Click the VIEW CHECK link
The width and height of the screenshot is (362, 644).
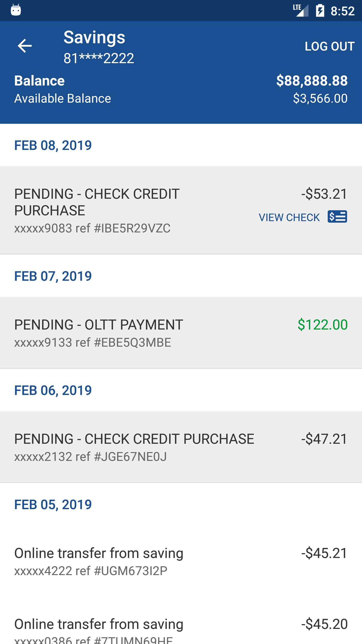coord(289,217)
